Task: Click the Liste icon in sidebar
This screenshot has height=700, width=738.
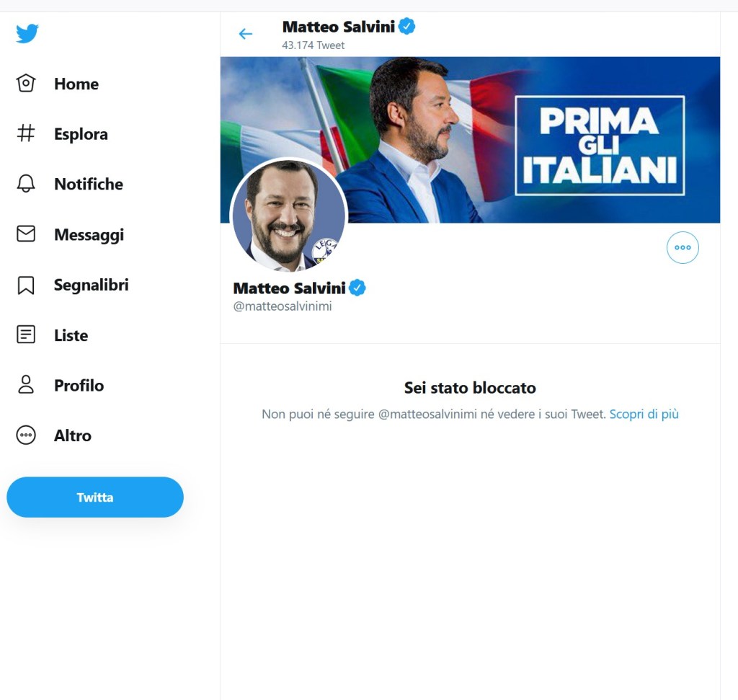Action: click(x=26, y=335)
